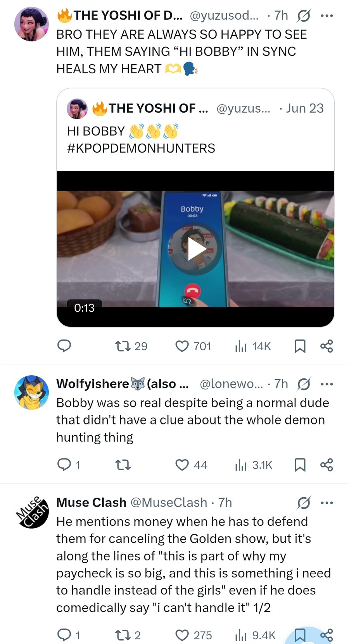Screen dimensions: 349x644
Task: Open more options on Wolfyishere's reply
Action: pos(327,384)
